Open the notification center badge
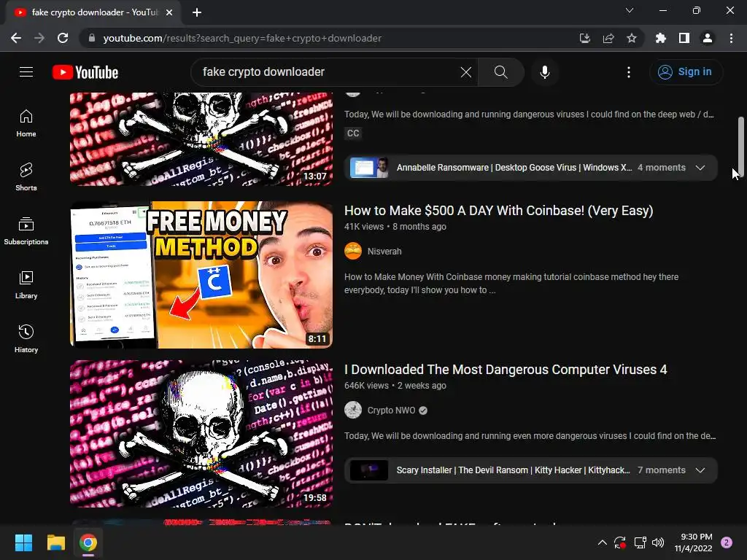Viewport: 747px width, 560px height. point(727,542)
